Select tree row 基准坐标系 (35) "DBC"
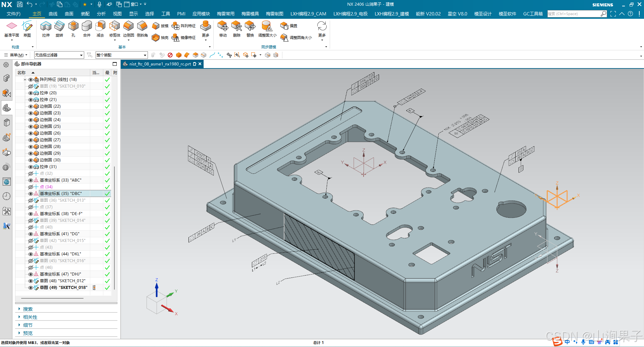 tap(64, 194)
